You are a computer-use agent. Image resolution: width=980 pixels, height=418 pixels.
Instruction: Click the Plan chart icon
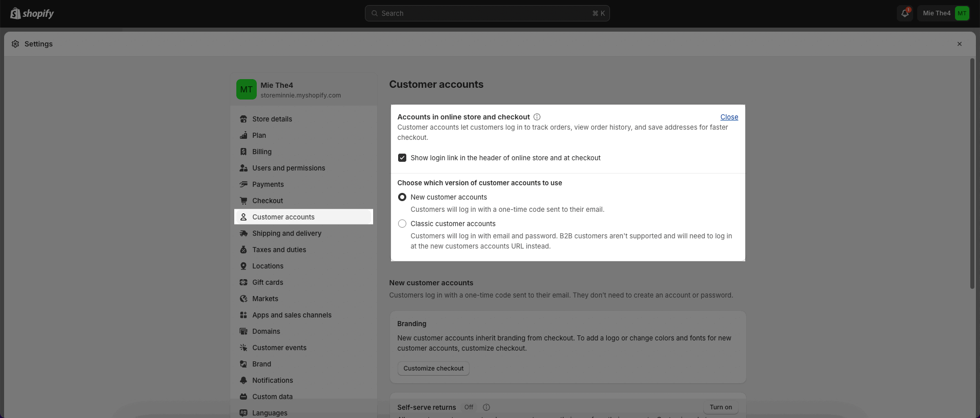pos(243,135)
